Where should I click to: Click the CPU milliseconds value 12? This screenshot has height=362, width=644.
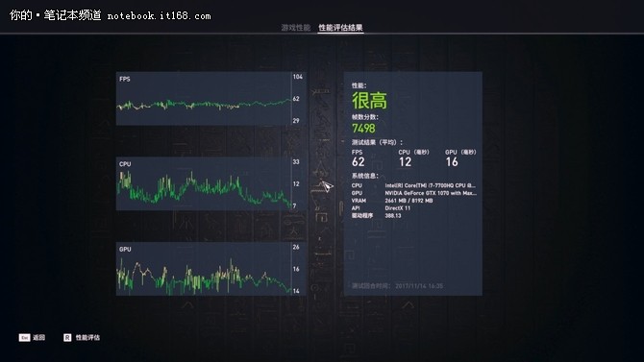point(405,161)
